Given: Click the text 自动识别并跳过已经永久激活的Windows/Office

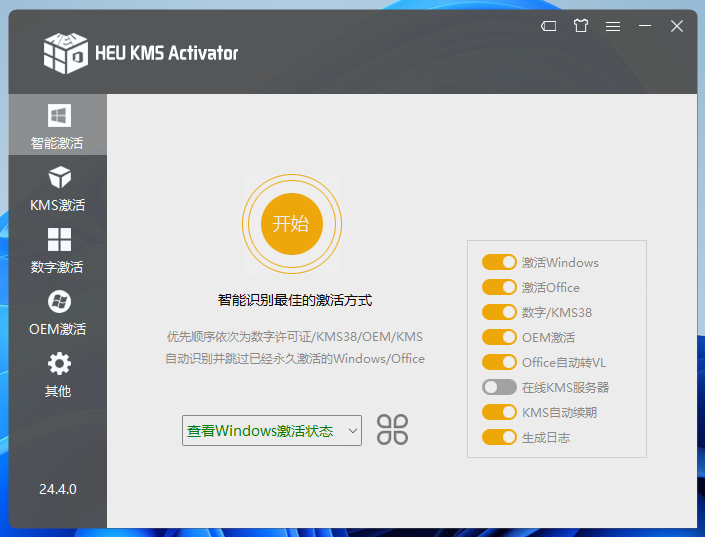Looking at the screenshot, I should coord(294,358).
